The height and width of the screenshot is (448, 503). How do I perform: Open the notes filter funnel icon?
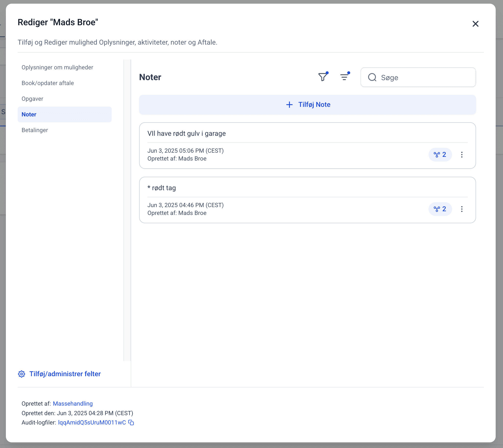pyautogui.click(x=323, y=77)
